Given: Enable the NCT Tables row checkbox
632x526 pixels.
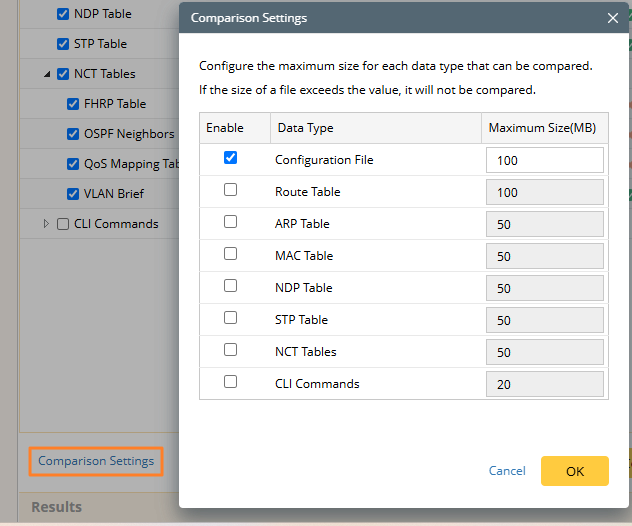Looking at the screenshot, I should click(x=231, y=350).
